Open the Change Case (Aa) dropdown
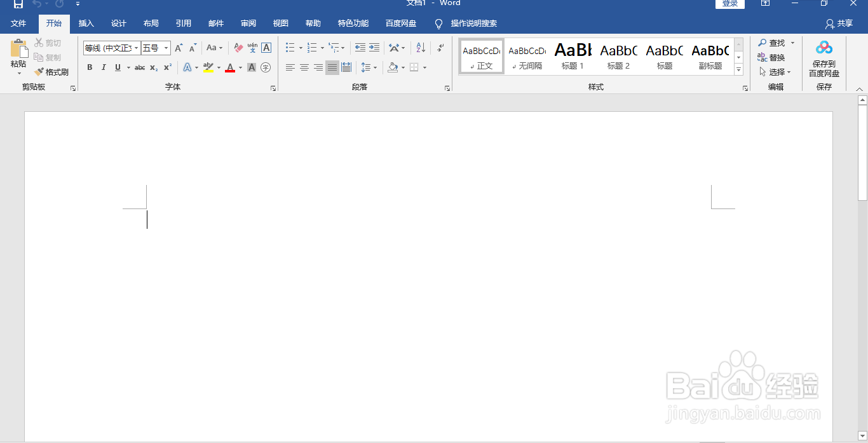The width and height of the screenshot is (868, 443). tap(215, 48)
